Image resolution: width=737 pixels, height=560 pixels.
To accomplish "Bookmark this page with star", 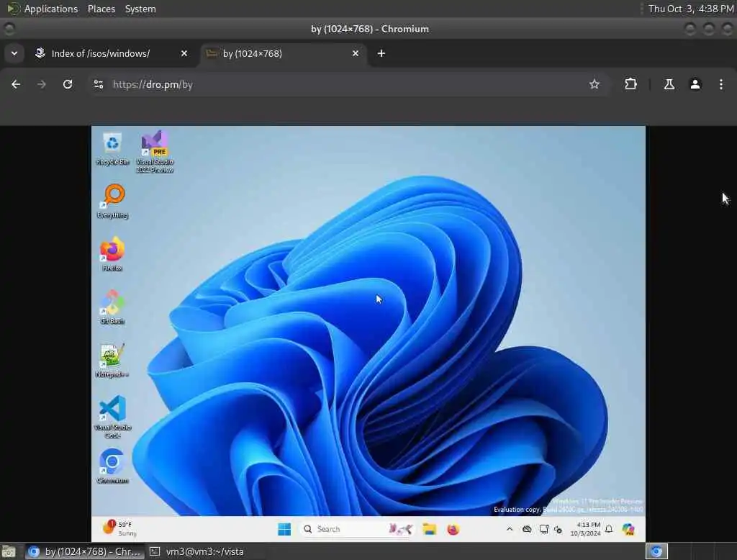I will pyautogui.click(x=594, y=84).
